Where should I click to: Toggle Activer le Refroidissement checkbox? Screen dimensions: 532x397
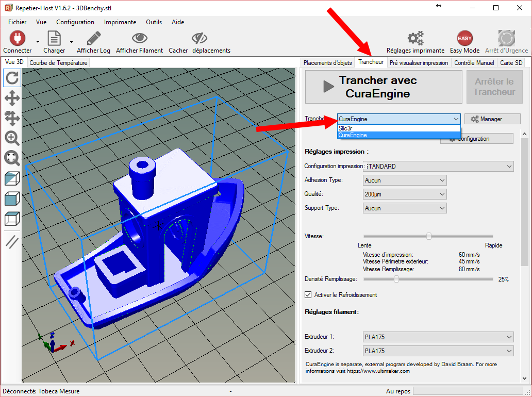308,295
